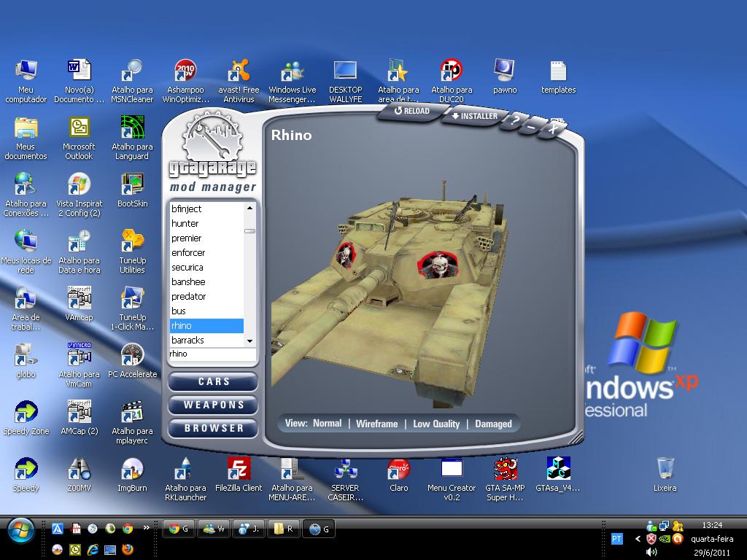Launch ImgBurn desktop shortcut
The height and width of the screenshot is (560, 747).
(132, 475)
